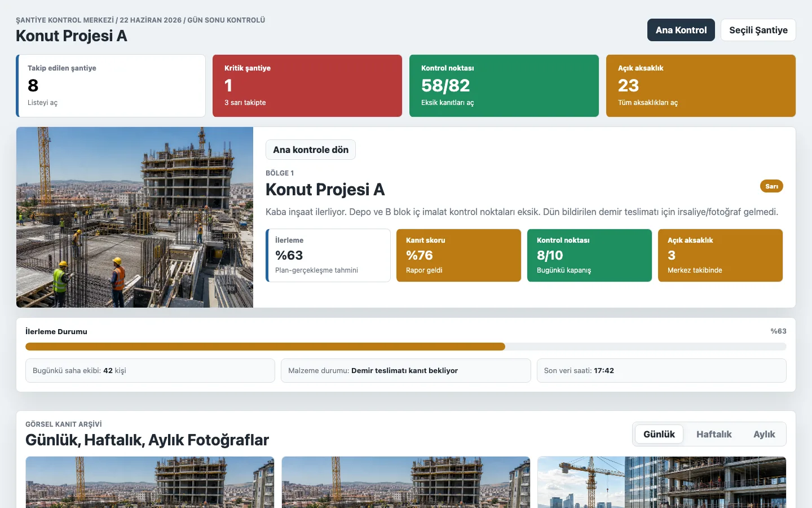Viewport: 812px width, 508px height.
Task: Click the Bugünkü saha ekibi 42 kişi field
Action: tap(150, 371)
